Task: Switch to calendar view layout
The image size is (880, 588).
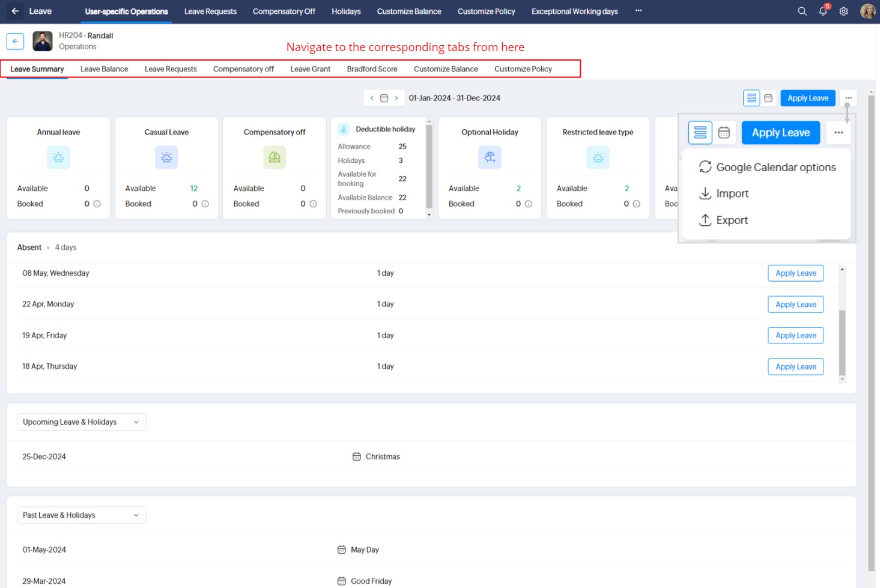Action: tap(768, 98)
